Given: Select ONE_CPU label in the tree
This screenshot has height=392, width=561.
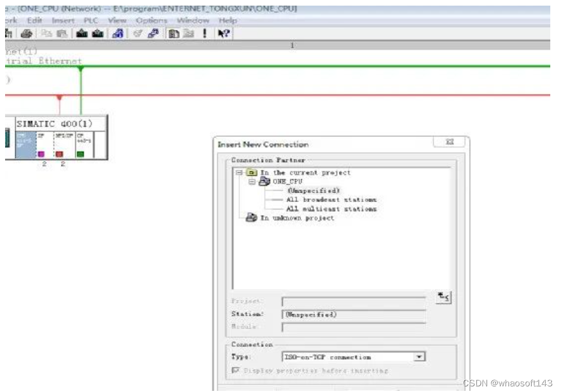Looking at the screenshot, I should (288, 181).
